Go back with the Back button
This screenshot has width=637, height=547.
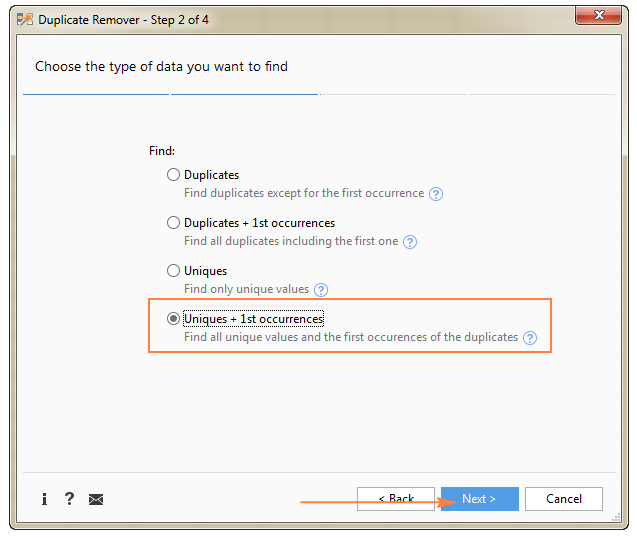[x=397, y=499]
